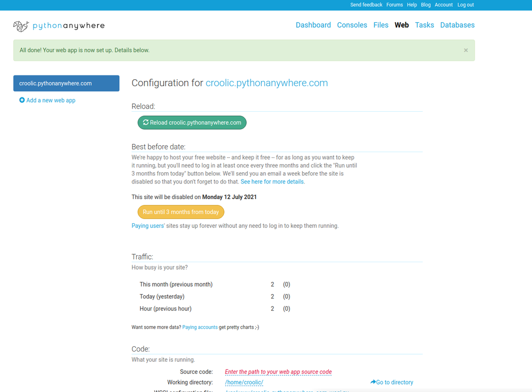Click the plus icon beside Add a new web app

pyautogui.click(x=22, y=100)
